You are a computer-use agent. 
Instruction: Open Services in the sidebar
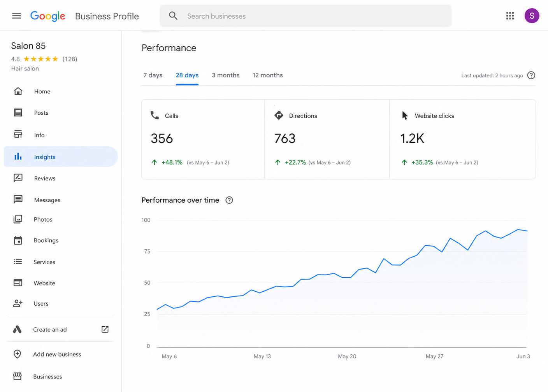[61, 262]
